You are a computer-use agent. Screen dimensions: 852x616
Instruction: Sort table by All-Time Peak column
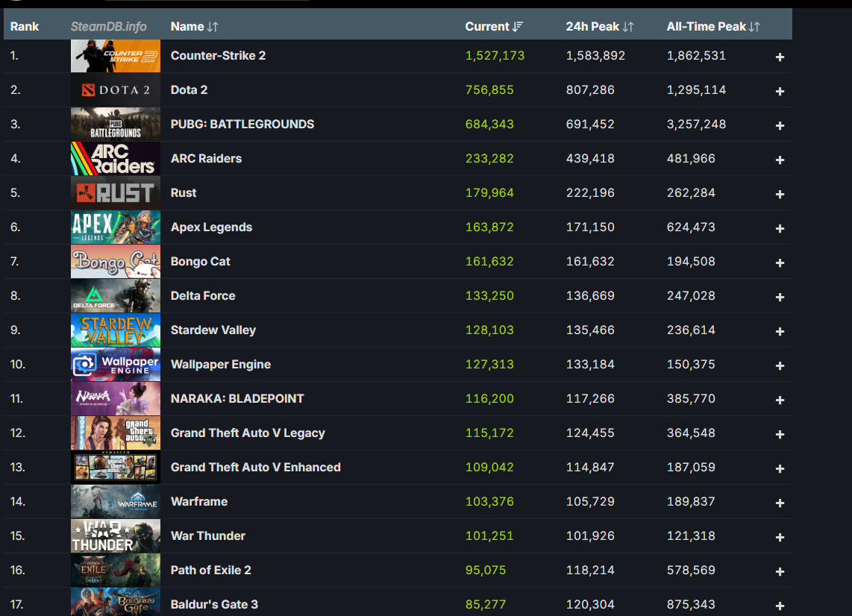[713, 27]
